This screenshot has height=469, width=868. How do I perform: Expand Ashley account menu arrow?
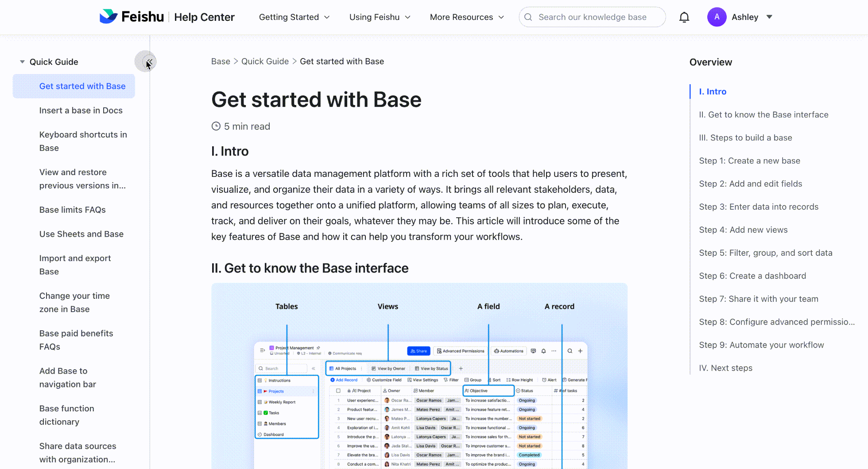click(x=769, y=17)
